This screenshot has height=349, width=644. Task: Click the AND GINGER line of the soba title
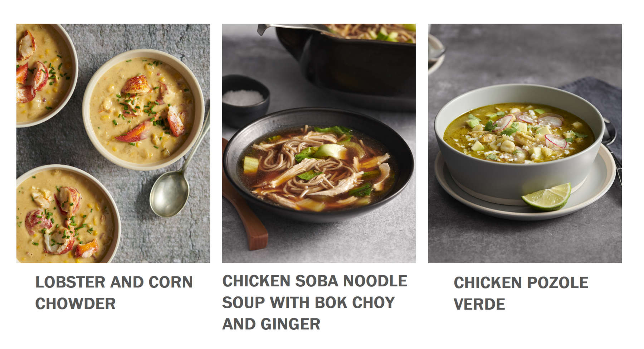coord(271,324)
